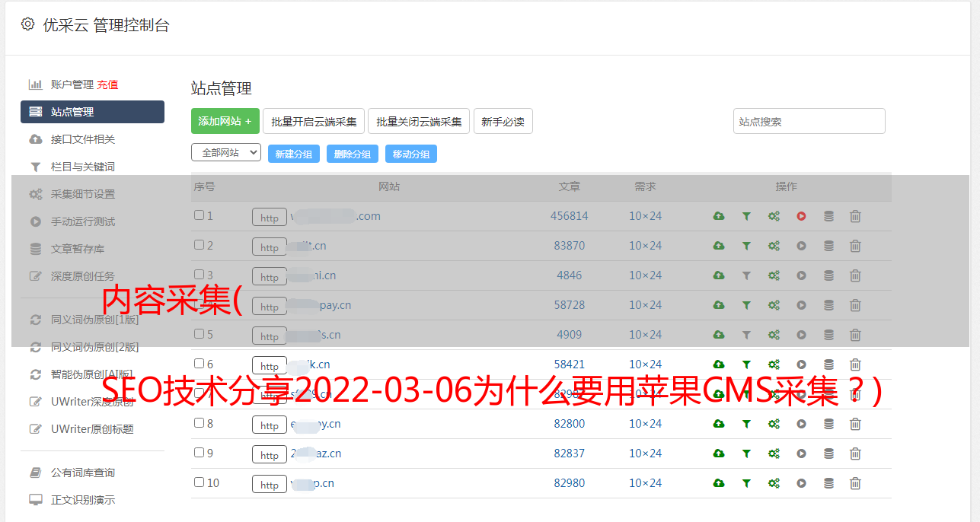Click the article count 456814
The image size is (980, 522).
point(570,216)
